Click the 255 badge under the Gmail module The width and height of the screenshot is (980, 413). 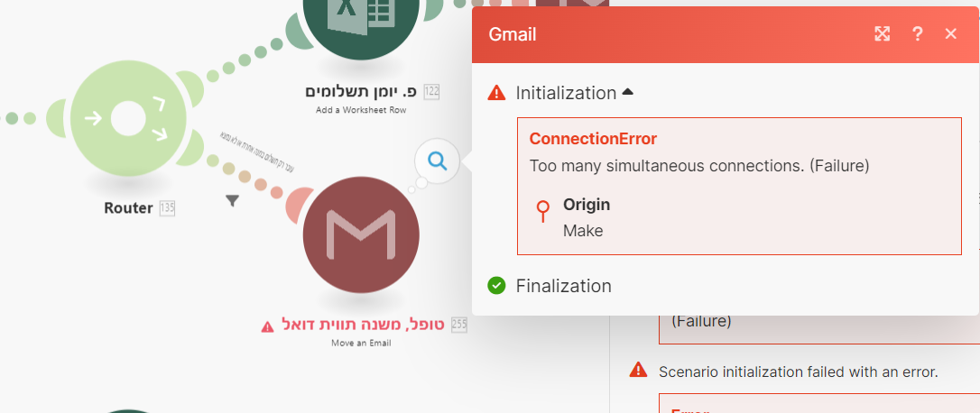pos(459,326)
